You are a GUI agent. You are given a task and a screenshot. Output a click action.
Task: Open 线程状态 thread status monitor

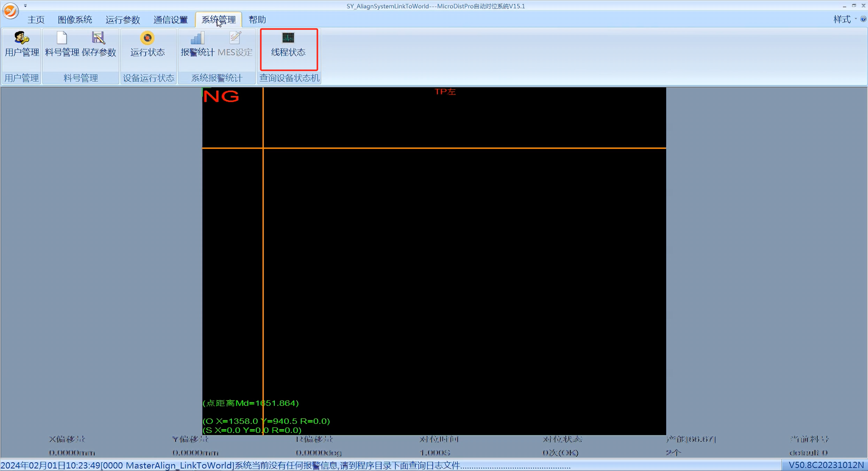(288, 45)
